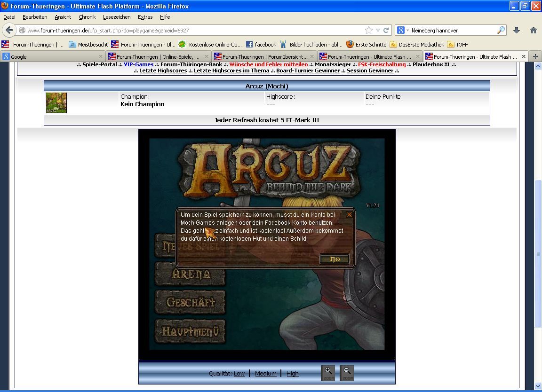Image resolution: width=542 pixels, height=392 pixels.
Task: Open the Kostenlose Online-Üb... bookmark
Action: pyautogui.click(x=210, y=44)
